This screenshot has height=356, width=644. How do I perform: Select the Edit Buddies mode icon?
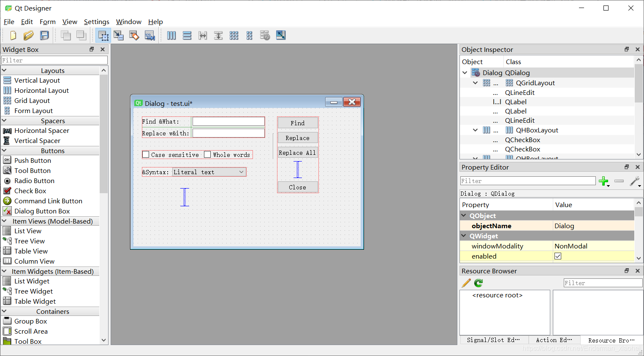(x=134, y=35)
